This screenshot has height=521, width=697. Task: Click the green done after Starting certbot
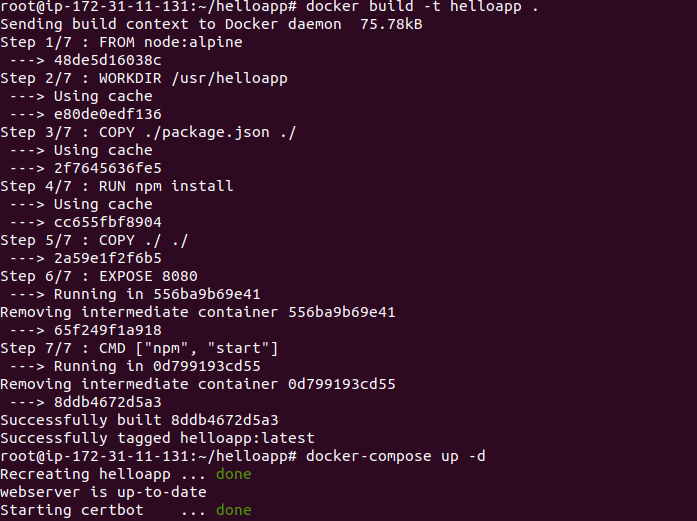tap(233, 510)
